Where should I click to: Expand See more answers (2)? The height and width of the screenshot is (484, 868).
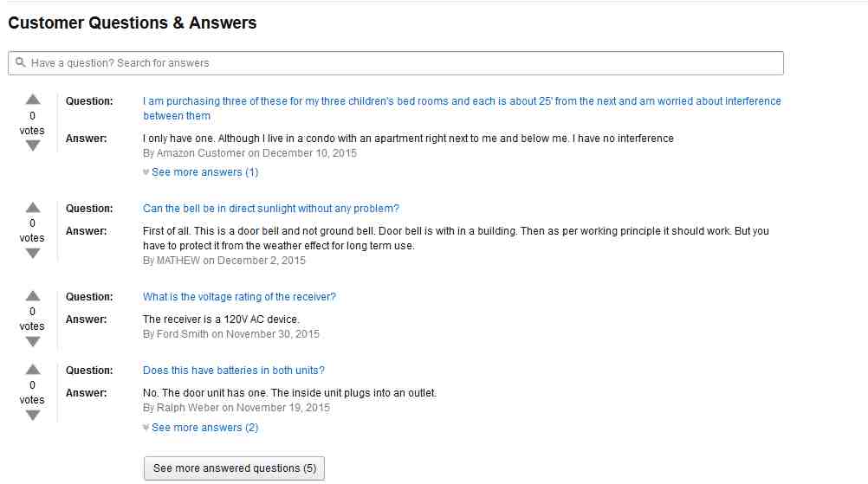pos(204,428)
